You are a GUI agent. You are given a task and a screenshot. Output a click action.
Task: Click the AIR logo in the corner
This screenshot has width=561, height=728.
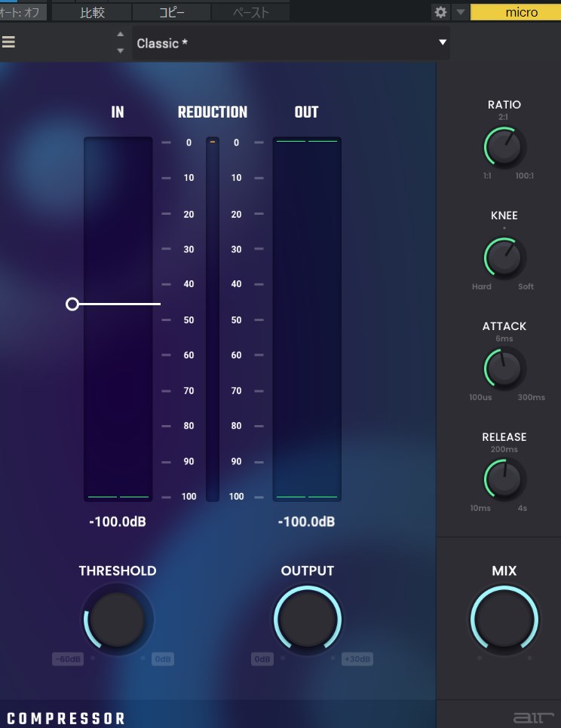(x=527, y=717)
